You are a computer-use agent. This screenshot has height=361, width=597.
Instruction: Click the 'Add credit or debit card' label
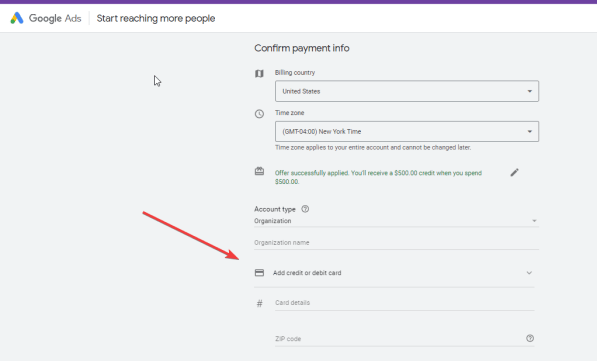pos(307,273)
